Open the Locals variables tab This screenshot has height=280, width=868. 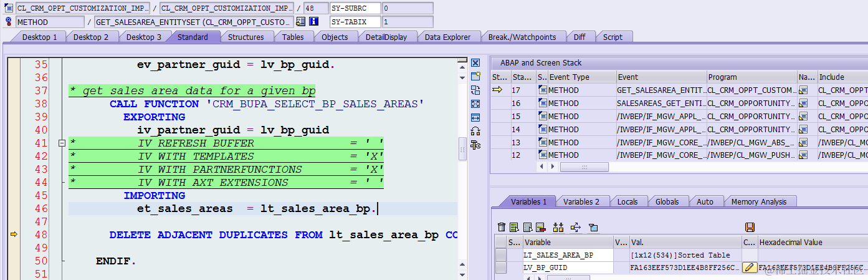pyautogui.click(x=627, y=201)
